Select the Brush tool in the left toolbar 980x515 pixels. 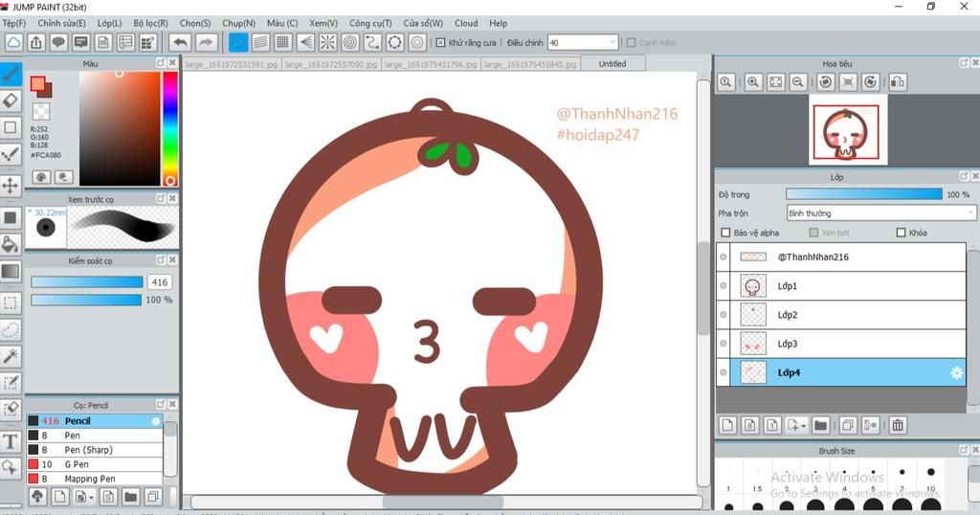[11, 74]
